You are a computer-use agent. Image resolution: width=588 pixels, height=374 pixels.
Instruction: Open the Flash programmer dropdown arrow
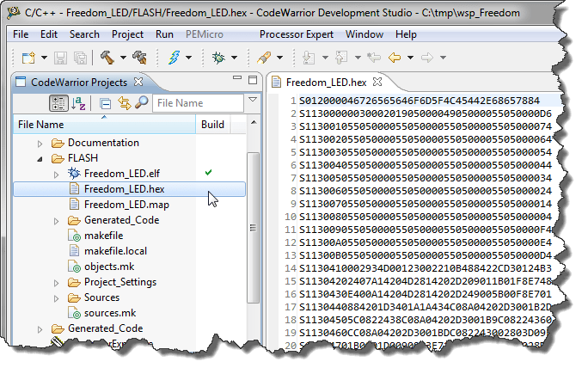pyautogui.click(x=188, y=58)
